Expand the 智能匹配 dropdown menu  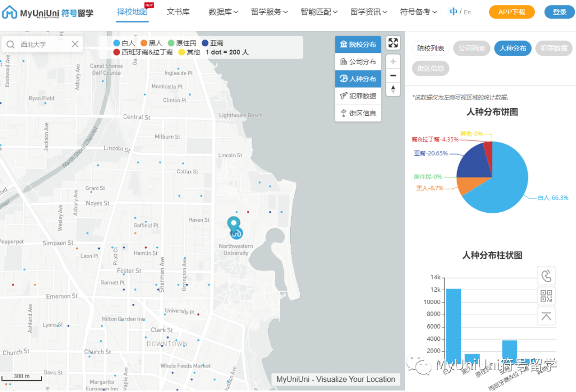(319, 12)
